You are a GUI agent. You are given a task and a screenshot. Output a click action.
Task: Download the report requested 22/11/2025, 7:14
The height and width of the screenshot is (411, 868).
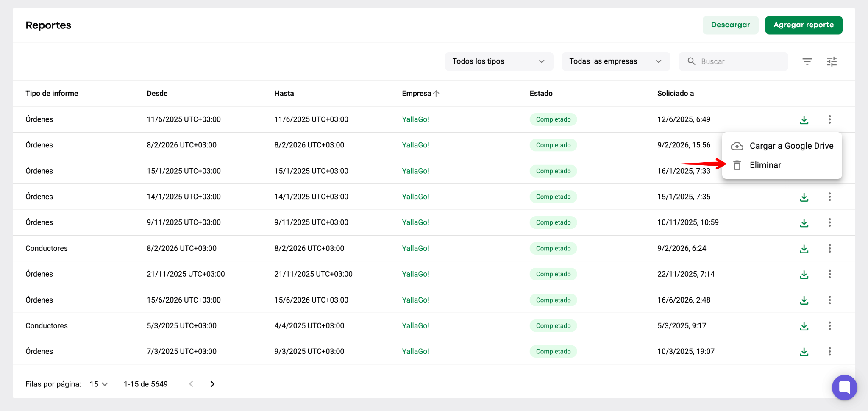804,275
